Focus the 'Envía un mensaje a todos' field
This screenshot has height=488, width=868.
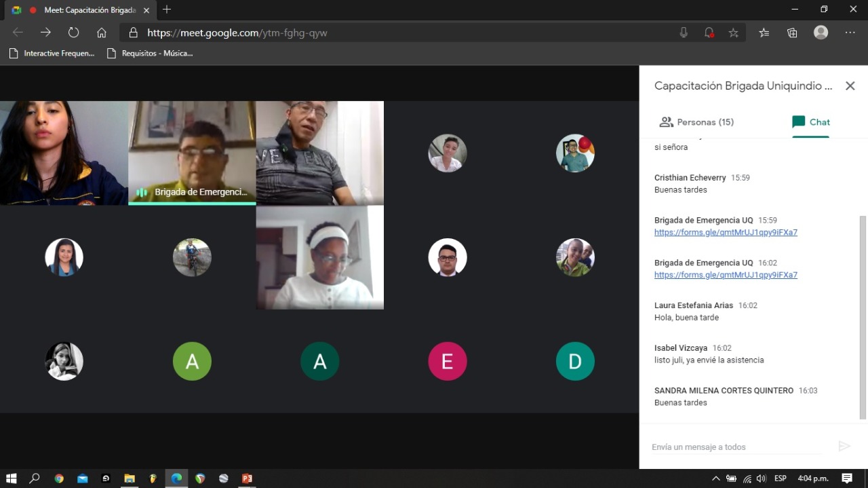coord(736,447)
